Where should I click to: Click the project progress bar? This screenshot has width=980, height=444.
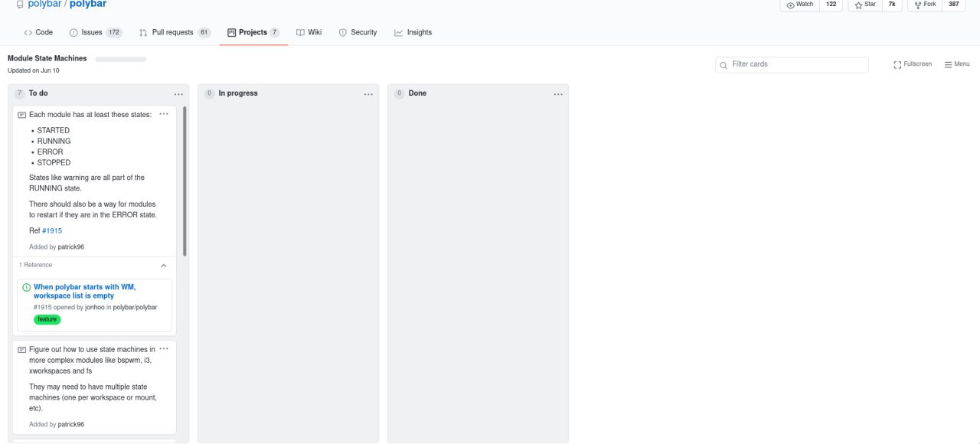(120, 59)
